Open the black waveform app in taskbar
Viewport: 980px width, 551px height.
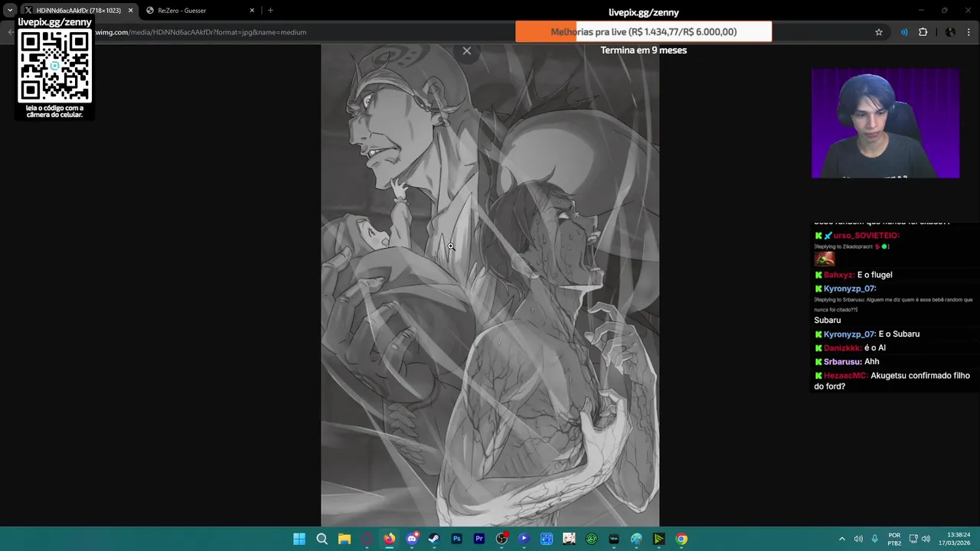614,539
